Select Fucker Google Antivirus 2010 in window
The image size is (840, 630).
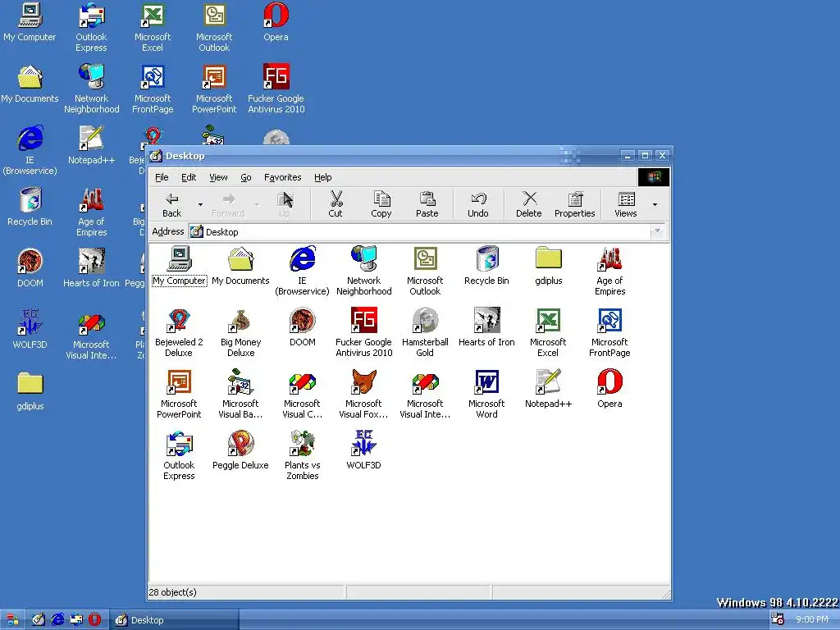[x=363, y=332]
